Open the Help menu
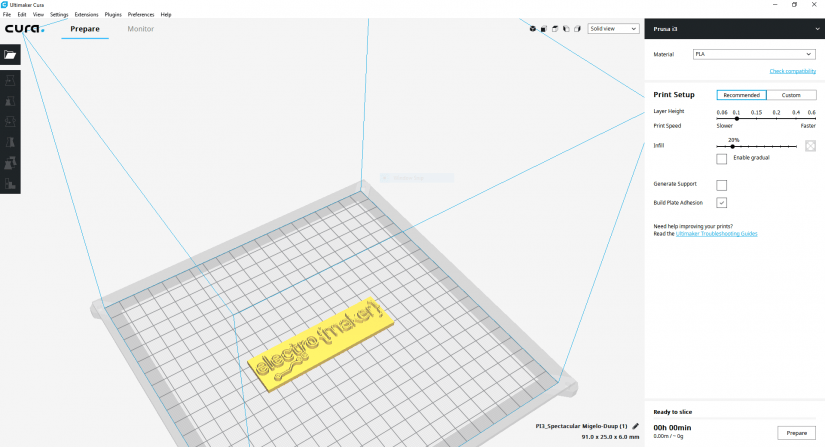Screen dimensions: 825x447 pyautogui.click(x=166, y=15)
